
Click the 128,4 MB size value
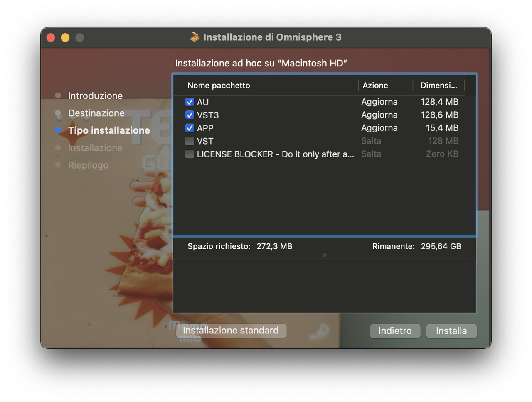439,102
